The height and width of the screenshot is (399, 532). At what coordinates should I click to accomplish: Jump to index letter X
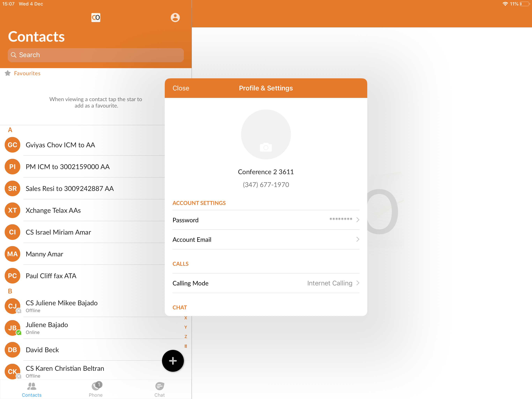(x=185, y=318)
